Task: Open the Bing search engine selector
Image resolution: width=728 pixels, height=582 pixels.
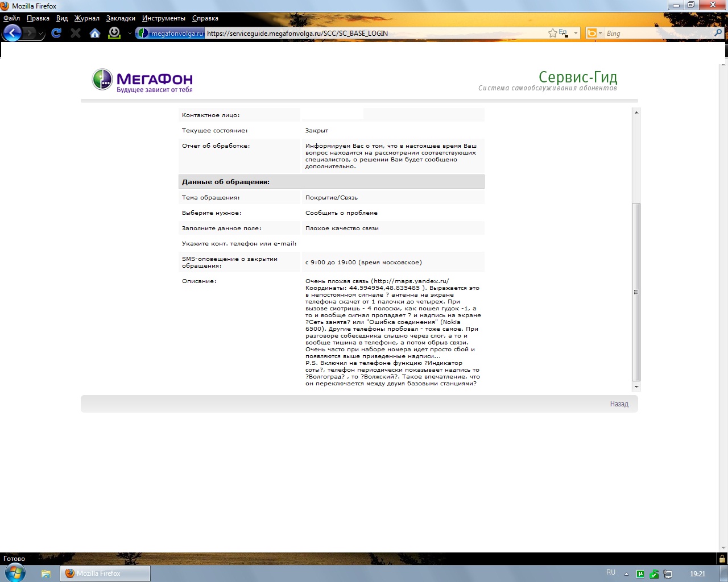Action: [x=594, y=34]
